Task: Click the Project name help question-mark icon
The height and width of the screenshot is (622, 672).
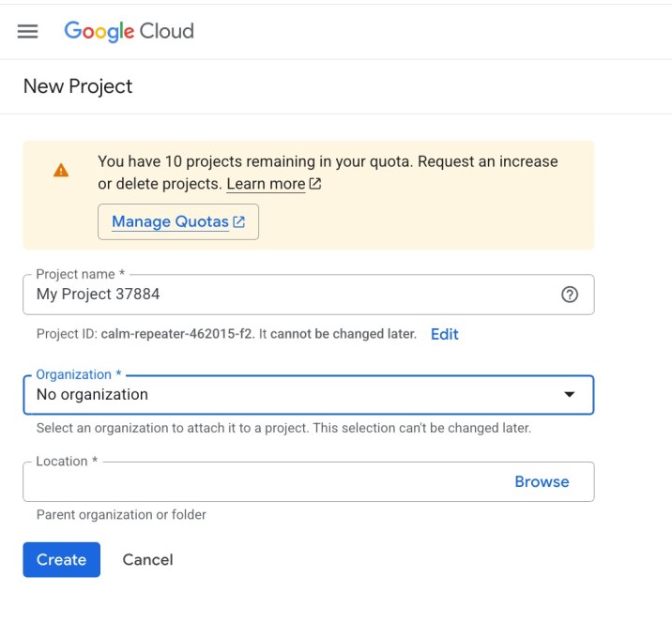Action: tap(569, 295)
